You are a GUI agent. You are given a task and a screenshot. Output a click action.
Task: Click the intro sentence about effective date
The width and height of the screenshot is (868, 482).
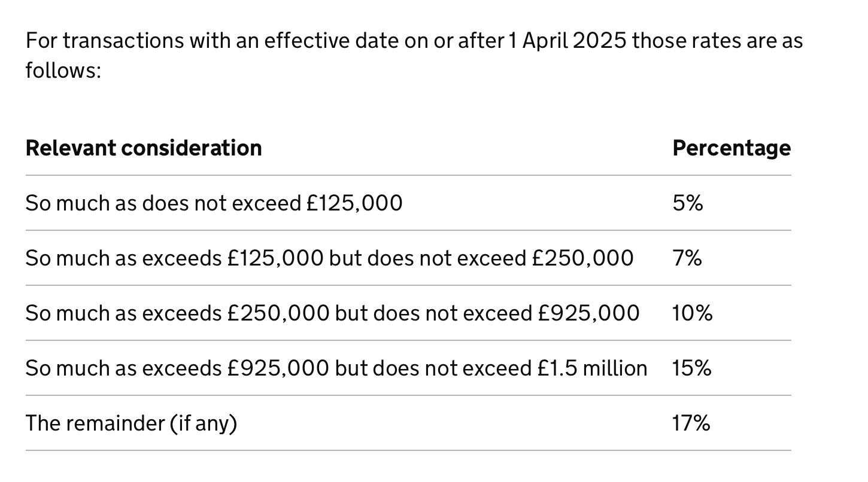(413, 41)
